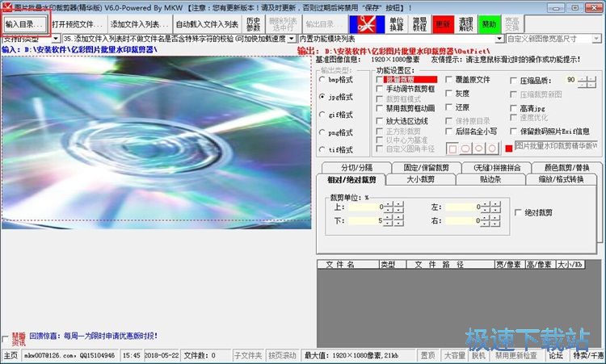Click the 右 right crop value stepper
The height and width of the screenshot is (364, 606).
[x=490, y=221]
